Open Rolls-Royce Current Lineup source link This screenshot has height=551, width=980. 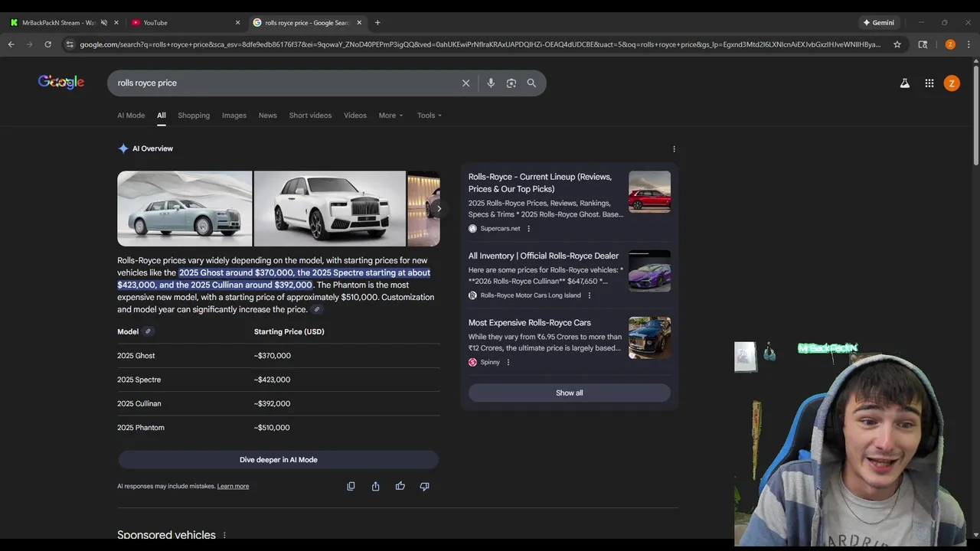(x=540, y=183)
